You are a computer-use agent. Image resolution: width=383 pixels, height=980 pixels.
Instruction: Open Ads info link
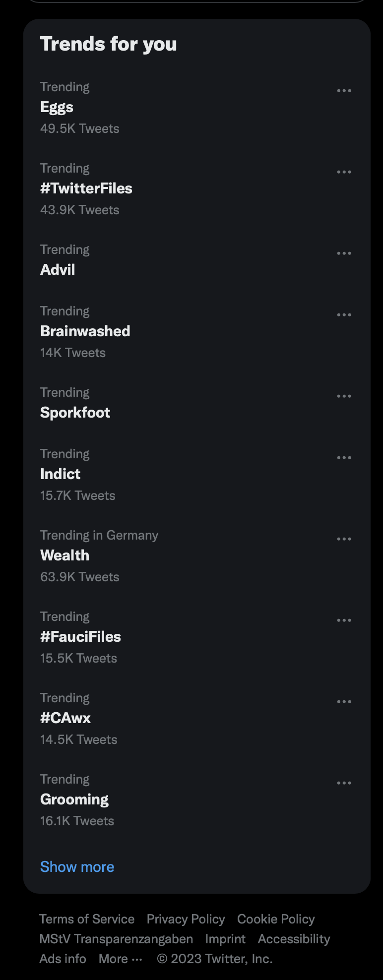click(63, 959)
